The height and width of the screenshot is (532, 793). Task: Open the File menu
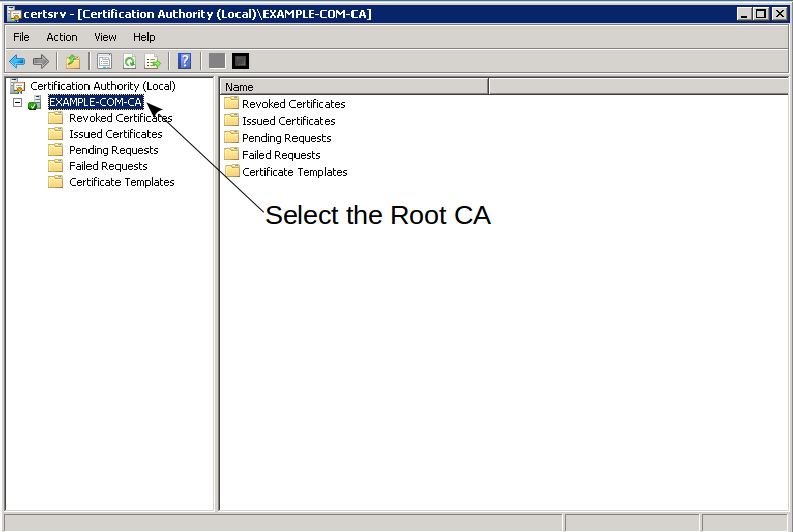tap(21, 37)
